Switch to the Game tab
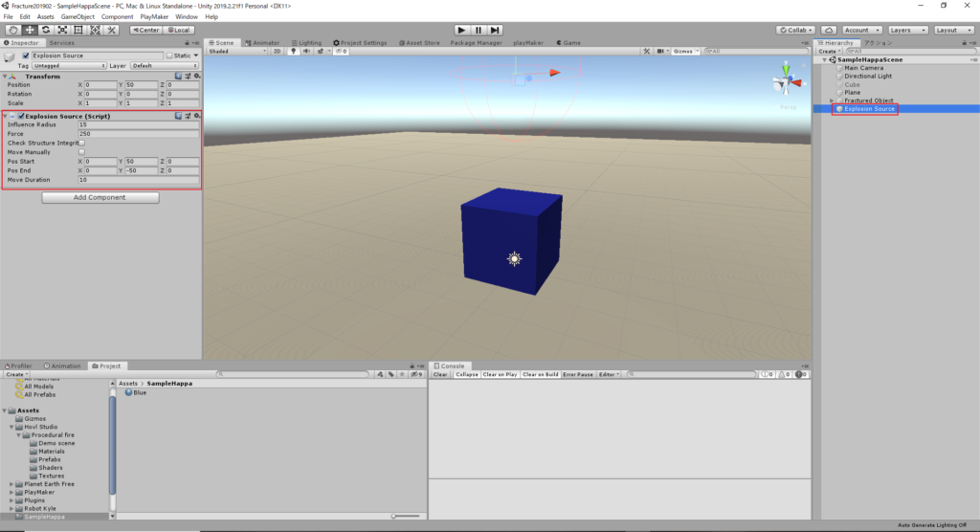This screenshot has height=532, width=980. pos(568,43)
